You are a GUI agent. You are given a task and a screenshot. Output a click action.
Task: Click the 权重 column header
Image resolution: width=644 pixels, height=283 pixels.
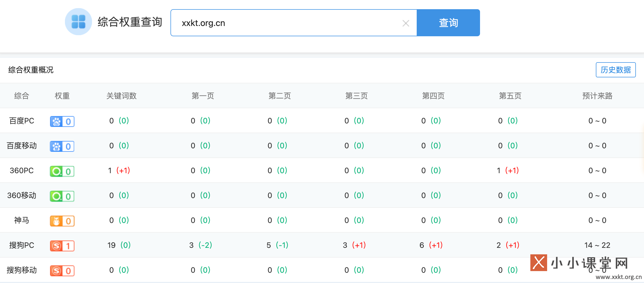(62, 96)
